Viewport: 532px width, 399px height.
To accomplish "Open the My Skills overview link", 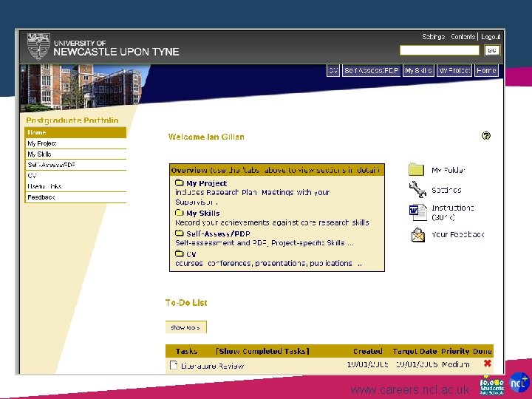I will 203,214.
